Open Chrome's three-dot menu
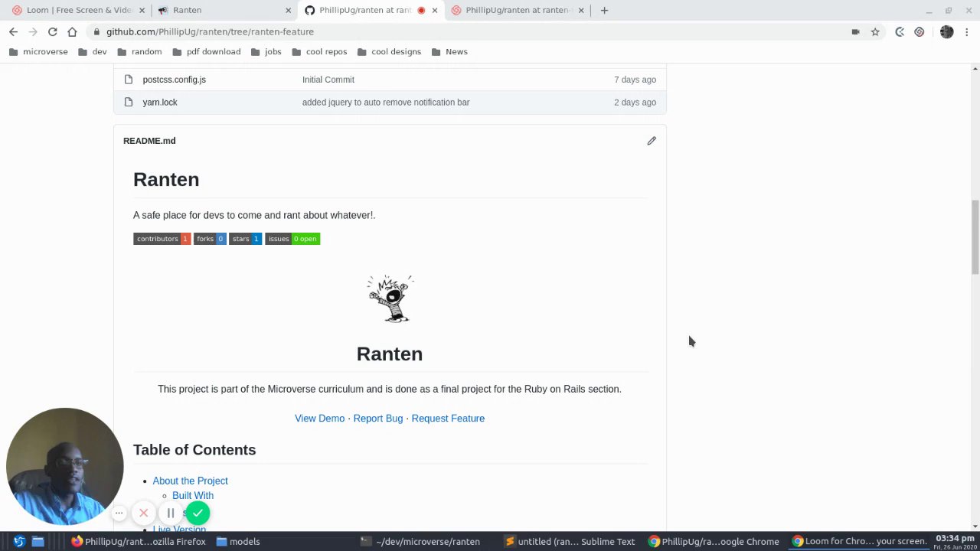The height and width of the screenshot is (551, 980). (x=968, y=31)
